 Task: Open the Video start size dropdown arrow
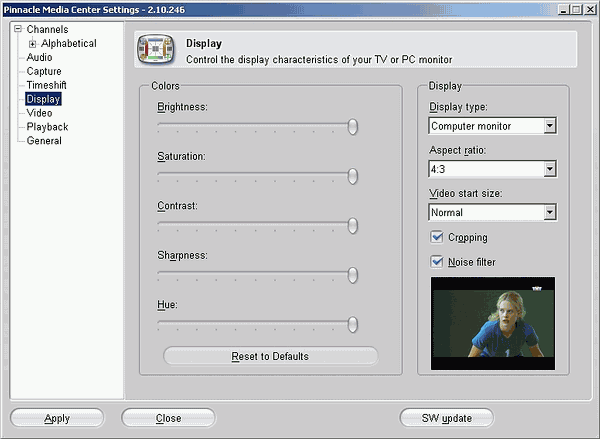[550, 212]
